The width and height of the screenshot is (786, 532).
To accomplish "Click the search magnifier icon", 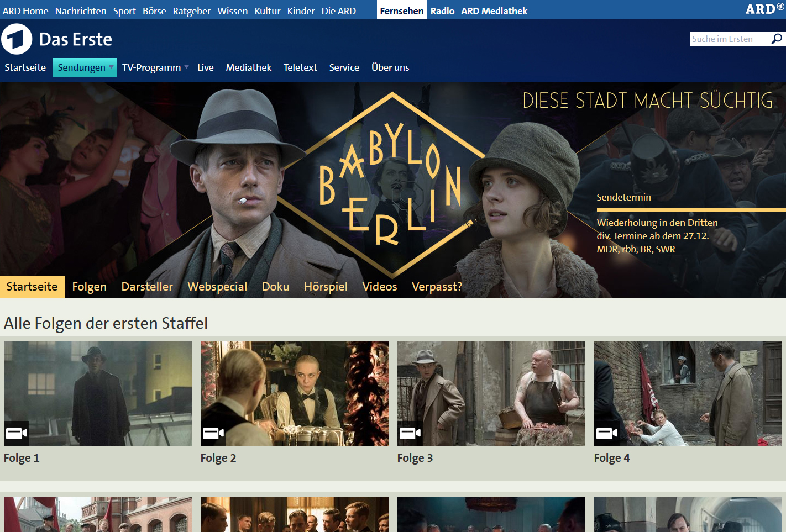I will [777, 39].
